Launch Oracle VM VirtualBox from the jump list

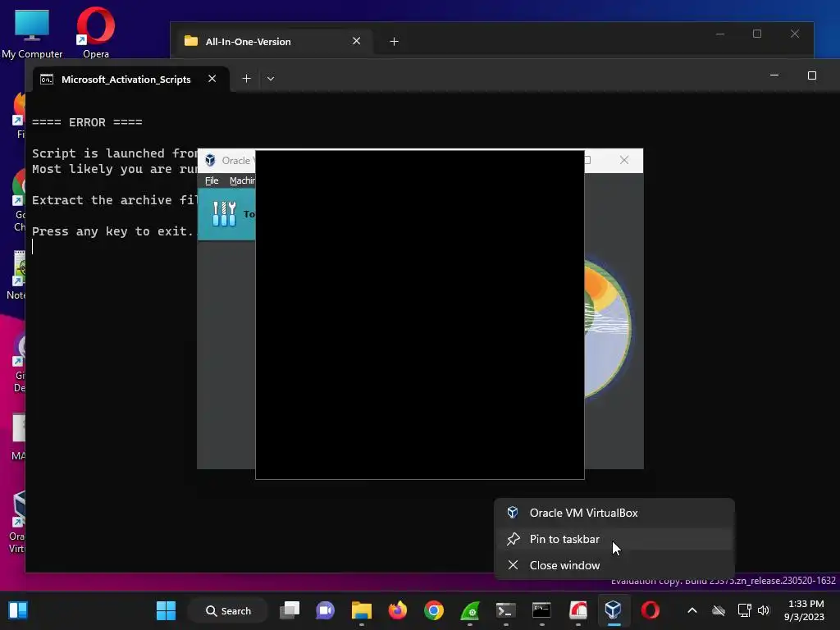click(x=614, y=513)
